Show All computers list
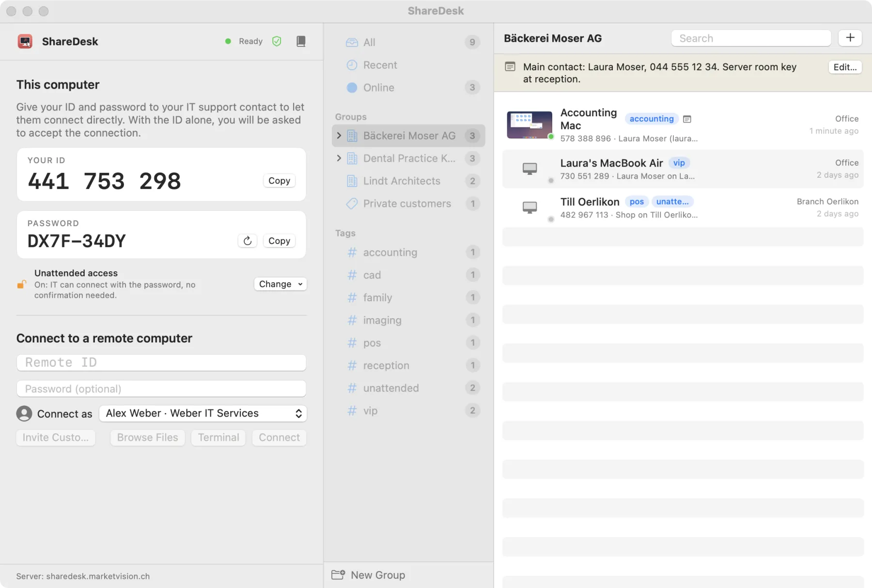This screenshot has height=588, width=872. coord(408,42)
